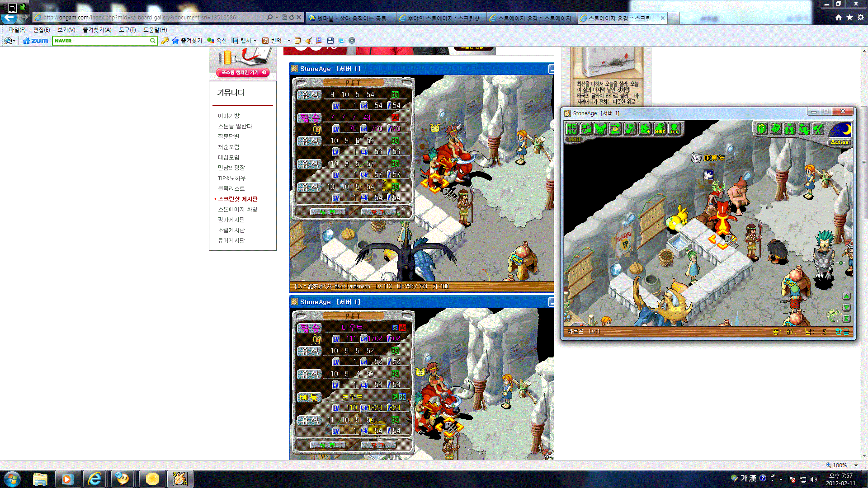Click the scroll-up arrow in StoneAge chat corner

pos(847,296)
